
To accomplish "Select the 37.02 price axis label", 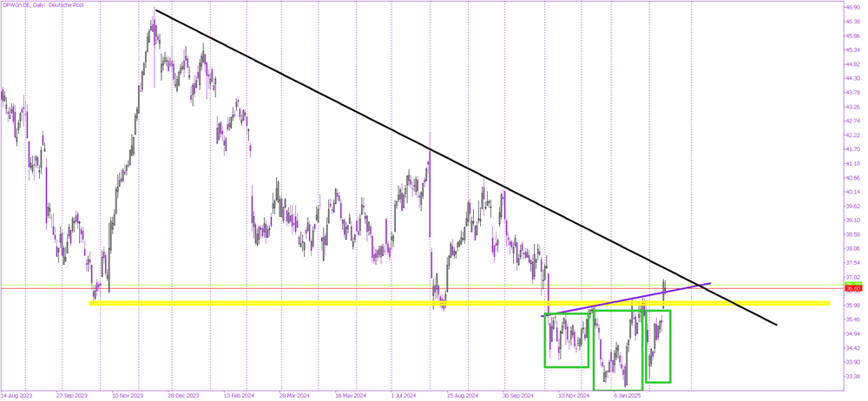I will (852, 277).
